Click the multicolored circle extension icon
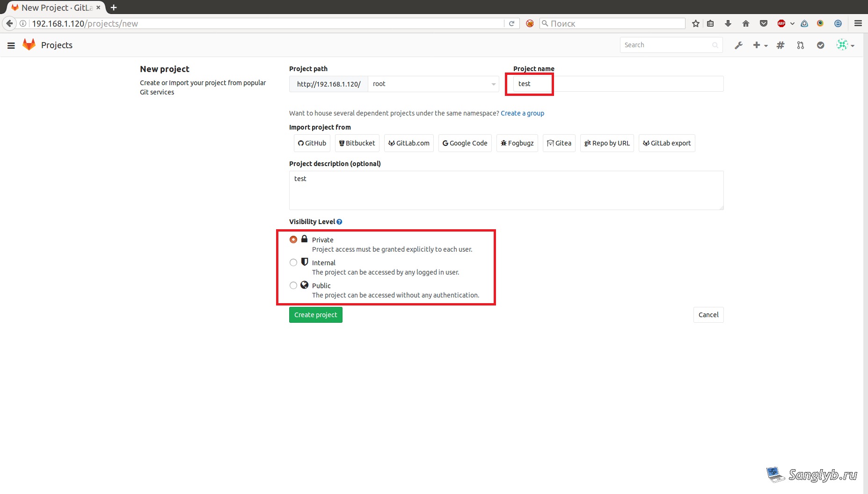The height and width of the screenshot is (494, 868). click(820, 23)
